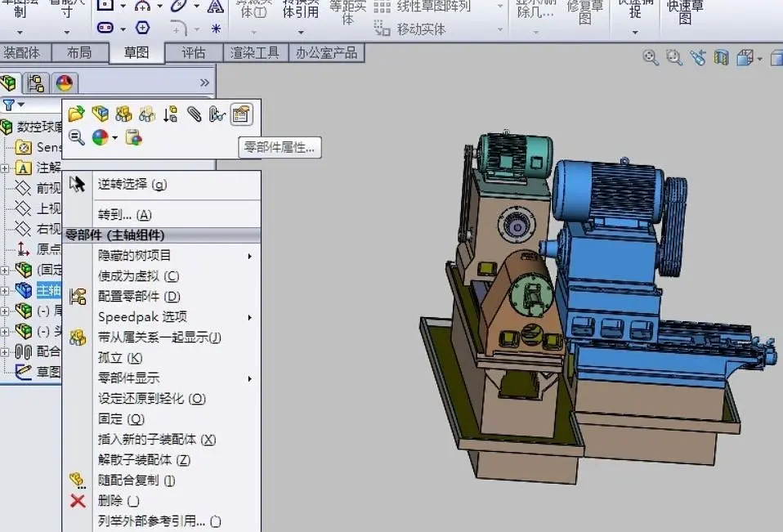This screenshot has width=783, height=532.
Task: Click the Component Properties icon in context toolbar
Action: click(x=240, y=114)
